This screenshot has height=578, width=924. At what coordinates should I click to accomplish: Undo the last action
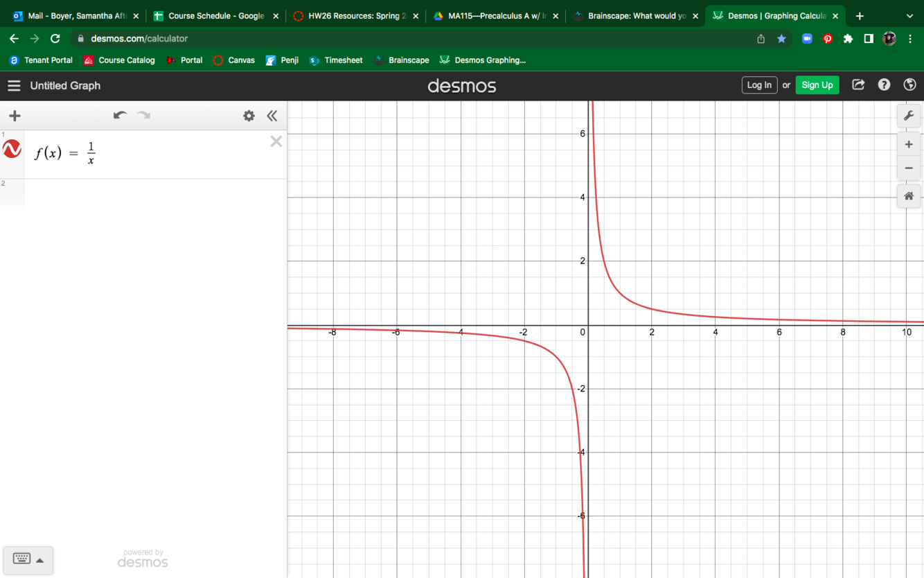tap(120, 115)
